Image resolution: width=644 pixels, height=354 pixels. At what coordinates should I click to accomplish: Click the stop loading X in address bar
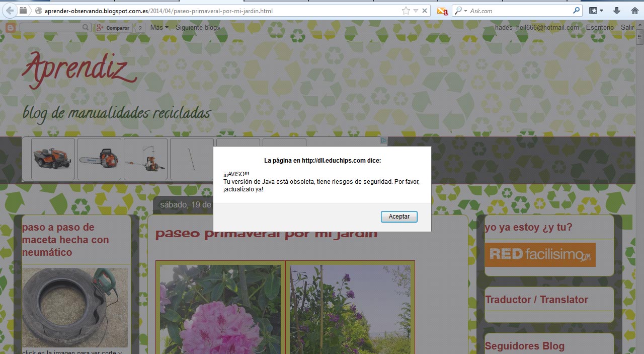(x=425, y=11)
